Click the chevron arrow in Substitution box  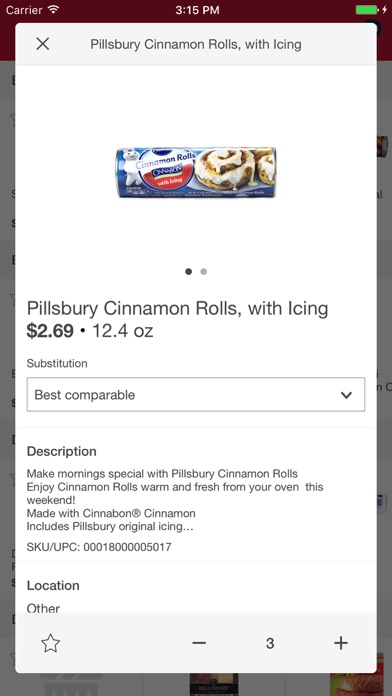(346, 395)
